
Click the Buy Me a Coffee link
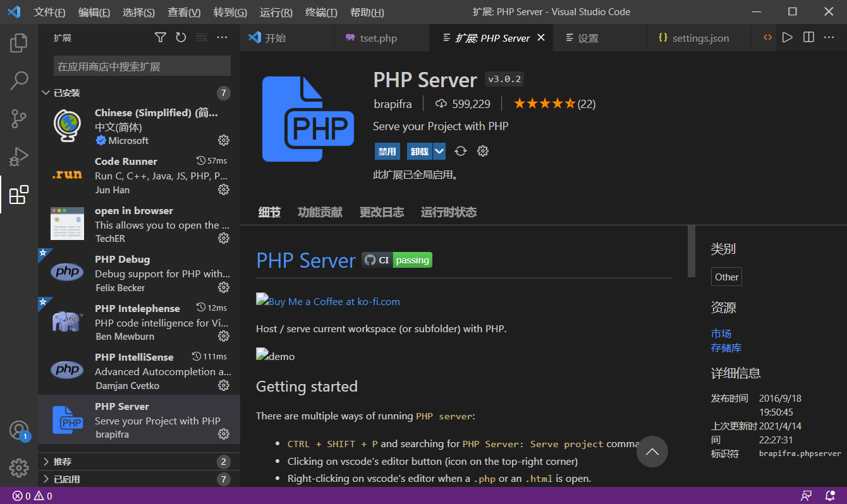[328, 301]
